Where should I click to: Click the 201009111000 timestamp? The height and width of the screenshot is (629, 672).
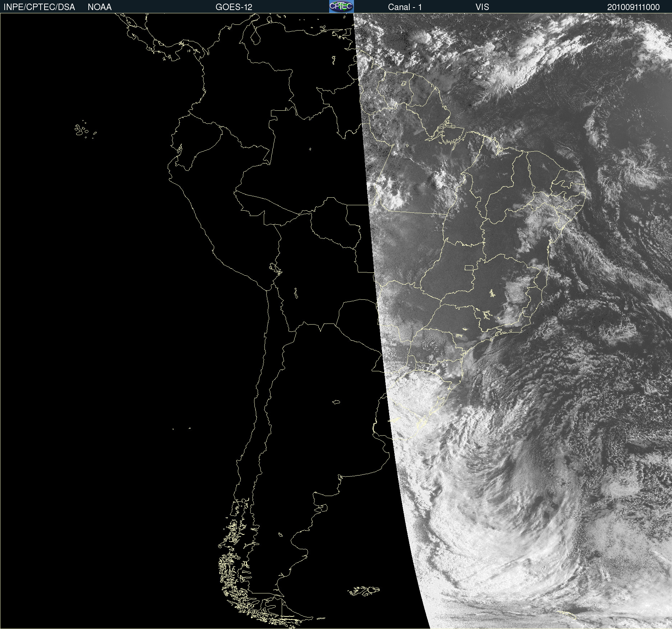pyautogui.click(x=634, y=7)
